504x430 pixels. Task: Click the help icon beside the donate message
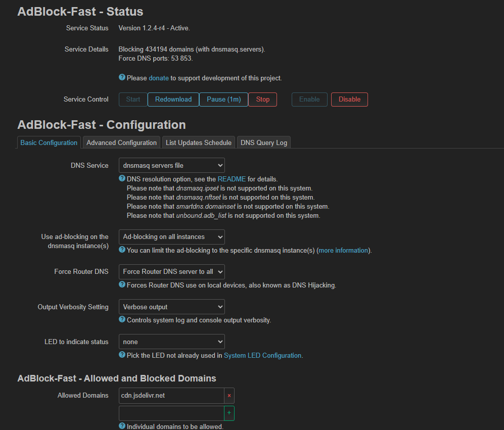tap(122, 77)
